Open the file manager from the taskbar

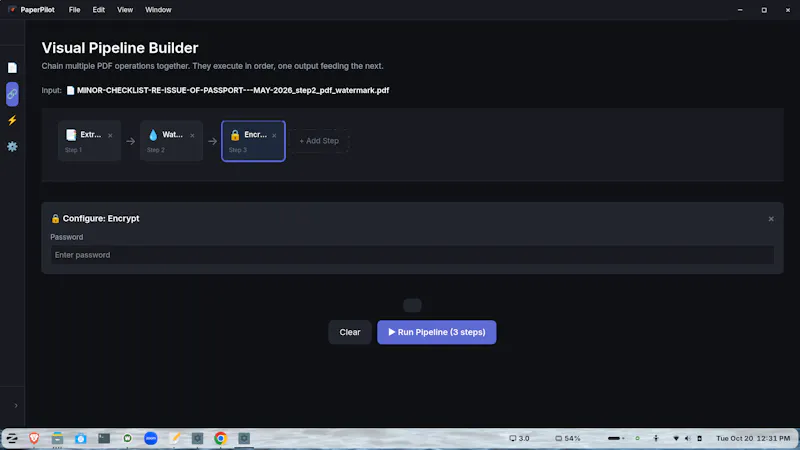click(57, 438)
